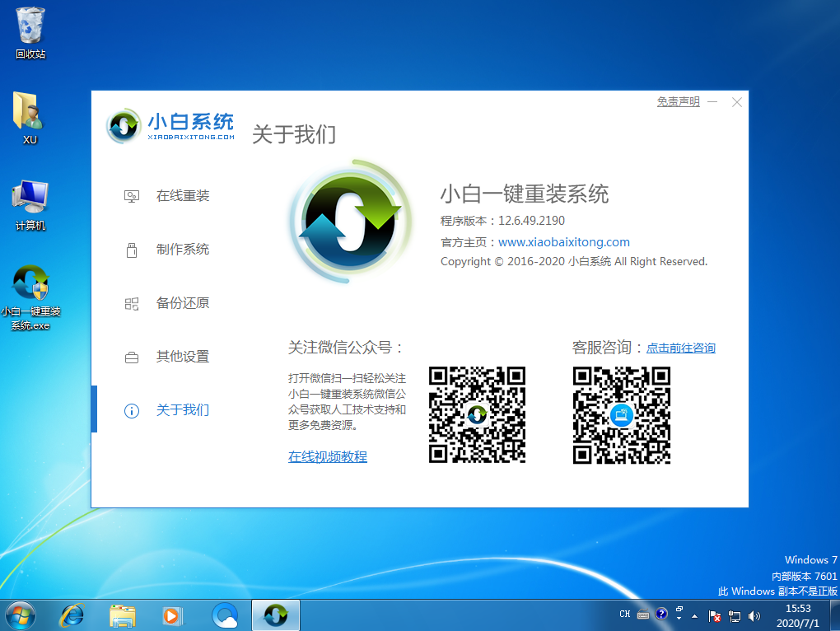
Task: Open the www.xiaobaixitong.com homepage link
Action: pyautogui.click(x=564, y=242)
